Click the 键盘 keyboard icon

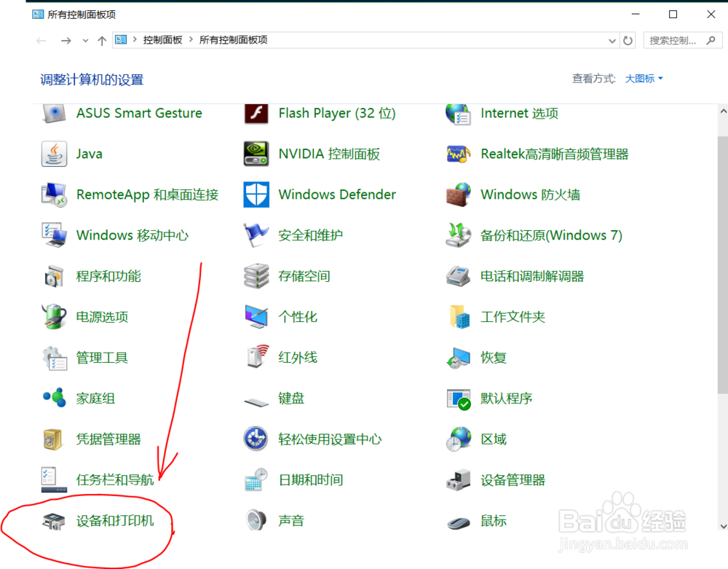coord(256,401)
